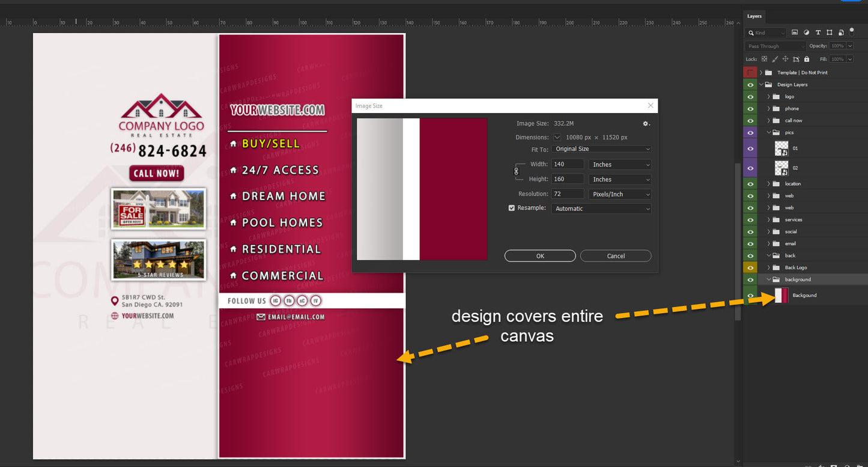Image resolution: width=868 pixels, height=467 pixels.
Task: Toggle the constrain proportions link icon
Action: pos(516,171)
